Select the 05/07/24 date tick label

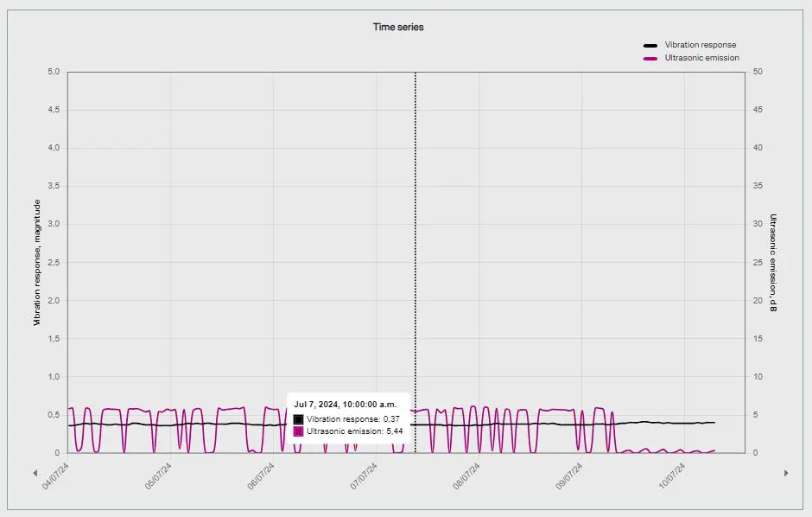pyautogui.click(x=158, y=476)
